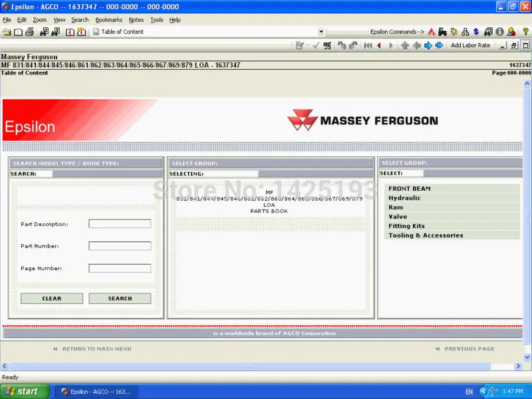Open the Zoom menu
This screenshot has width=532, height=399.
(40, 20)
